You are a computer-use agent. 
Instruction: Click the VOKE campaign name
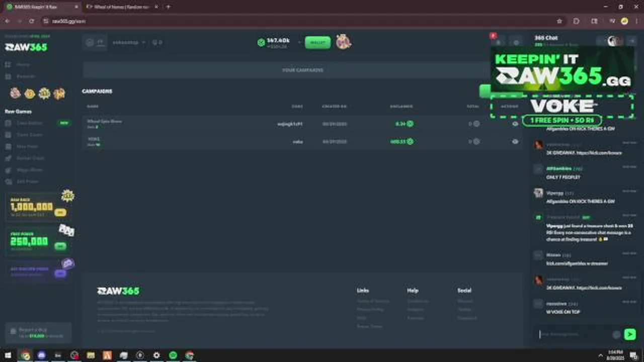pyautogui.click(x=94, y=139)
